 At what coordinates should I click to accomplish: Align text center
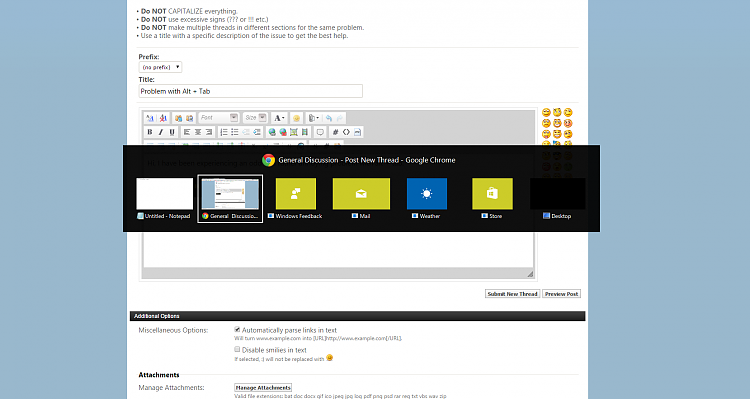pos(198,132)
